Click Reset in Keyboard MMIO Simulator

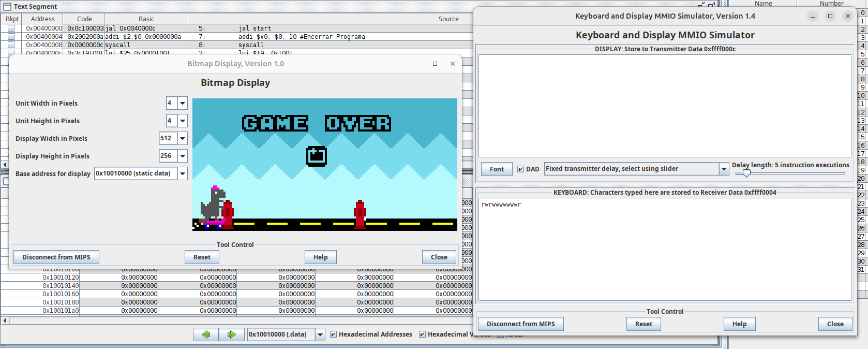643,324
